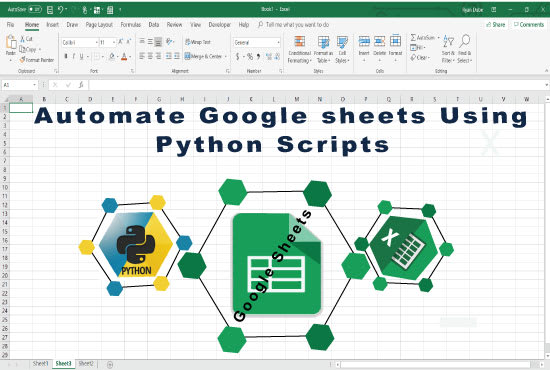Image resolution: width=550 pixels, height=370 pixels.
Task: Select the Format Painter brush
Action: click(x=22, y=60)
